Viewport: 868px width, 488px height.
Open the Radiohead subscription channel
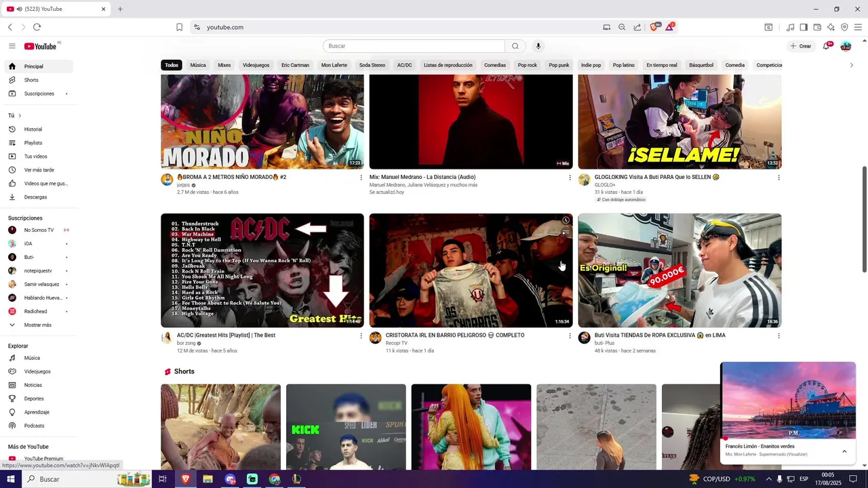(x=37, y=312)
